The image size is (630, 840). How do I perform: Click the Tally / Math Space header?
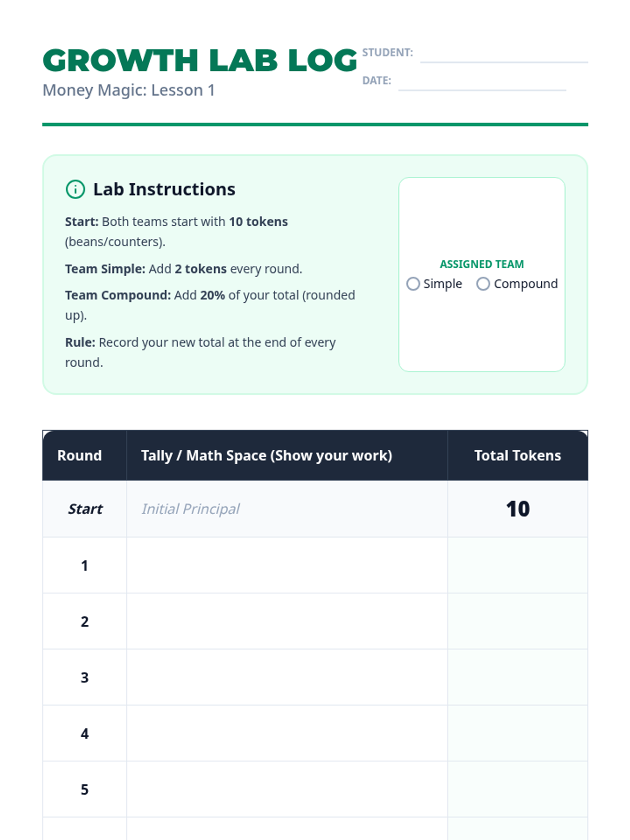coord(266,455)
